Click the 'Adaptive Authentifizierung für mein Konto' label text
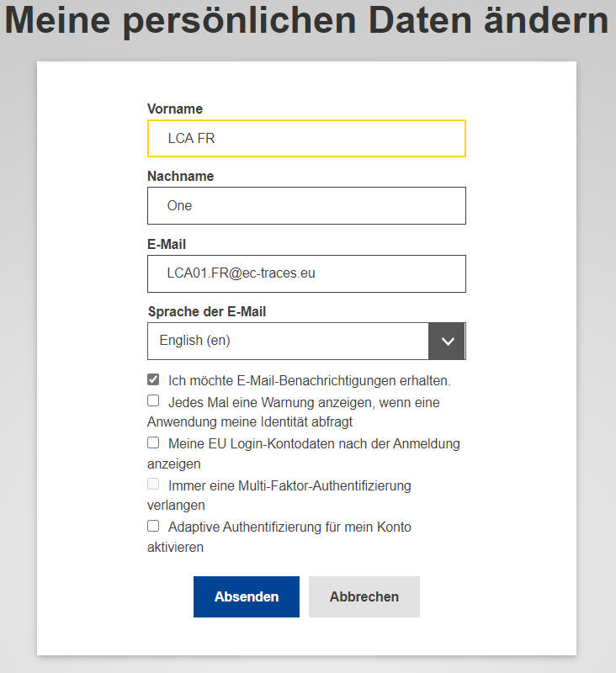Viewport: 616px width, 673px height. 289,527
